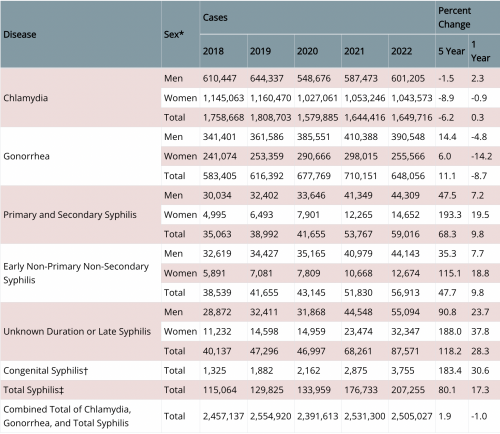Select Early Non-Primary Non-Secondary Syphilis label

click(x=76, y=273)
